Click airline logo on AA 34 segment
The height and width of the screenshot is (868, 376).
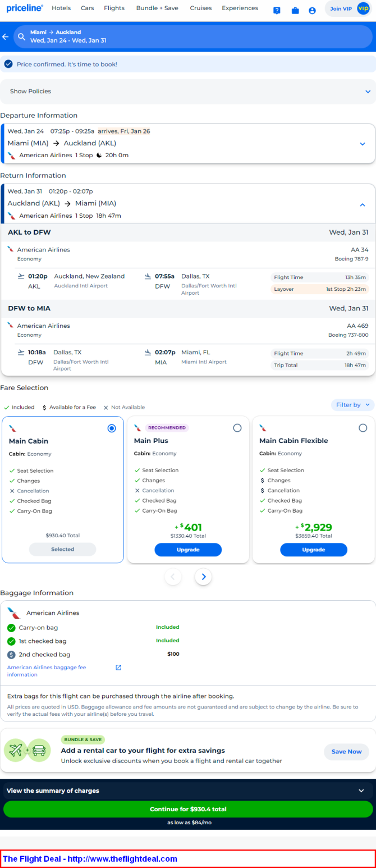pyautogui.click(x=11, y=249)
